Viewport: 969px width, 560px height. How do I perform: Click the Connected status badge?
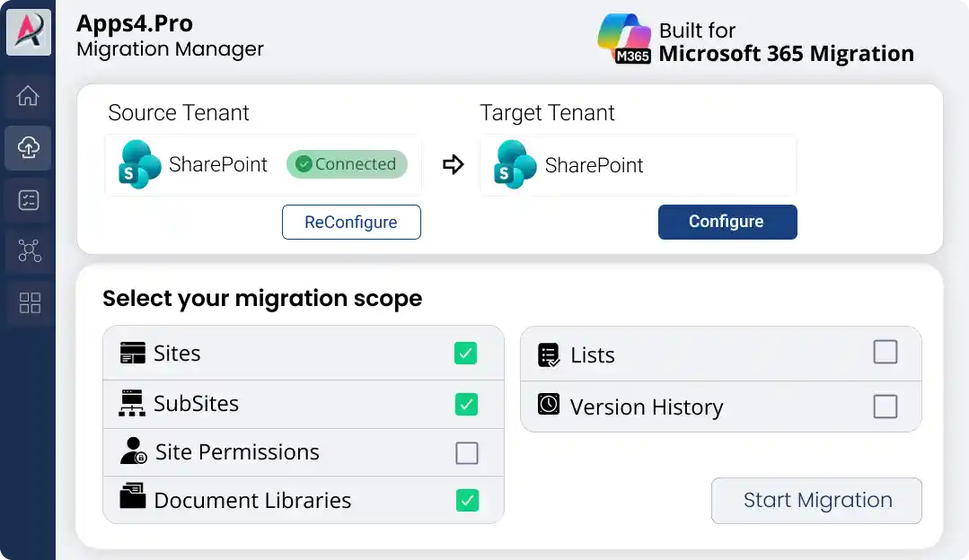coord(347,164)
